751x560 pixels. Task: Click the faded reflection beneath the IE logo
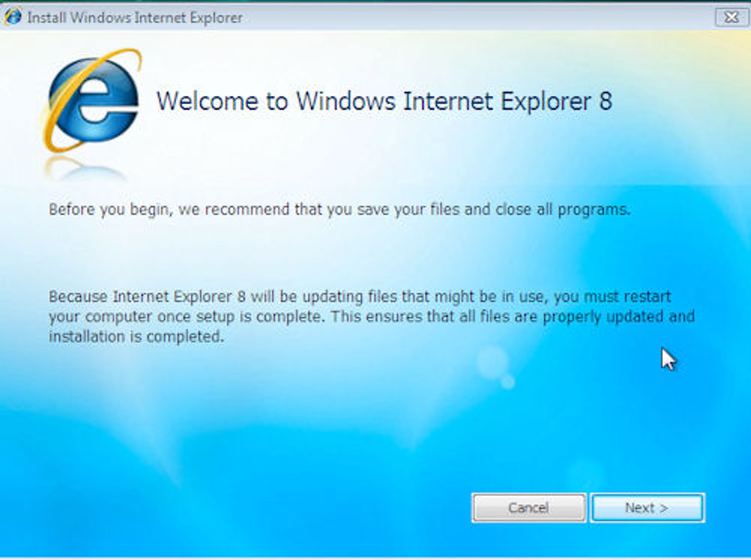84,168
